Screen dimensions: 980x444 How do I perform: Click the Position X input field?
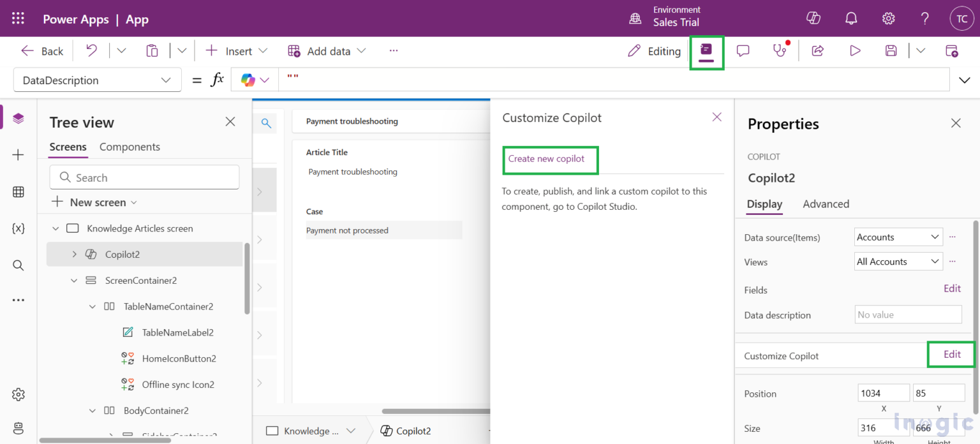pyautogui.click(x=884, y=392)
